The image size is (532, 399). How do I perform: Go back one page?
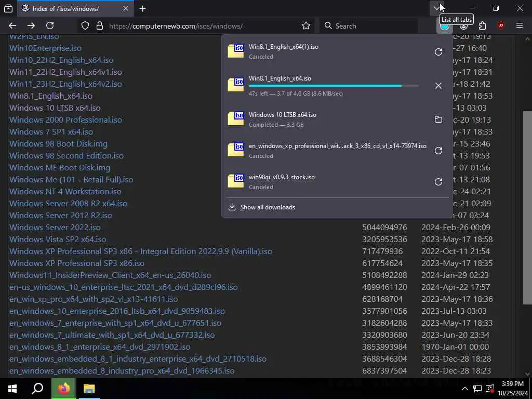pos(12,26)
